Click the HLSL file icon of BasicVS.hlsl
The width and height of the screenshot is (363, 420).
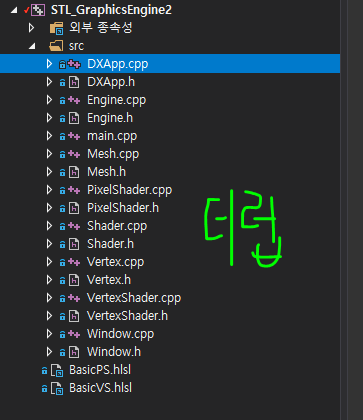(x=57, y=388)
